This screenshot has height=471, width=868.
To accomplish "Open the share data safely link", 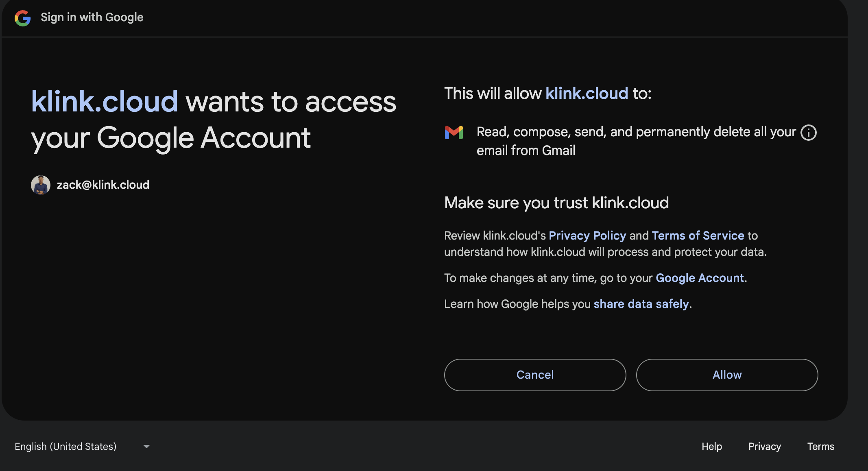I will coord(641,304).
